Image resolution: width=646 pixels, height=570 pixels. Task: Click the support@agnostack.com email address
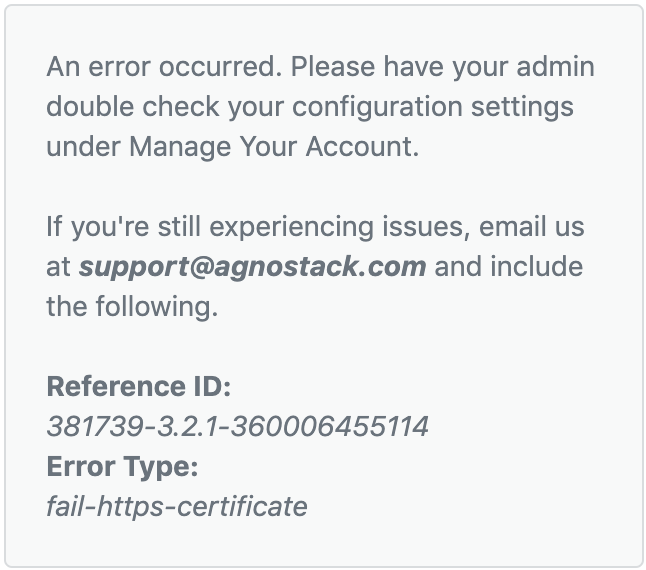pyautogui.click(x=253, y=267)
